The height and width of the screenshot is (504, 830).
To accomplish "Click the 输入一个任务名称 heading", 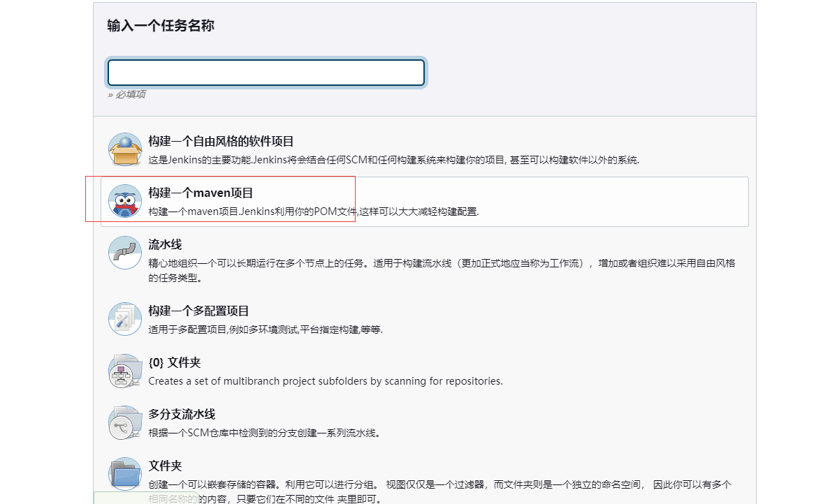I will click(161, 25).
